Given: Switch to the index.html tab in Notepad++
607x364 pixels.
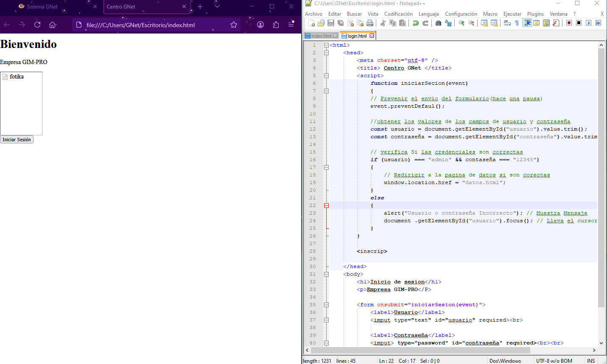Looking at the screenshot, I should coord(321,36).
